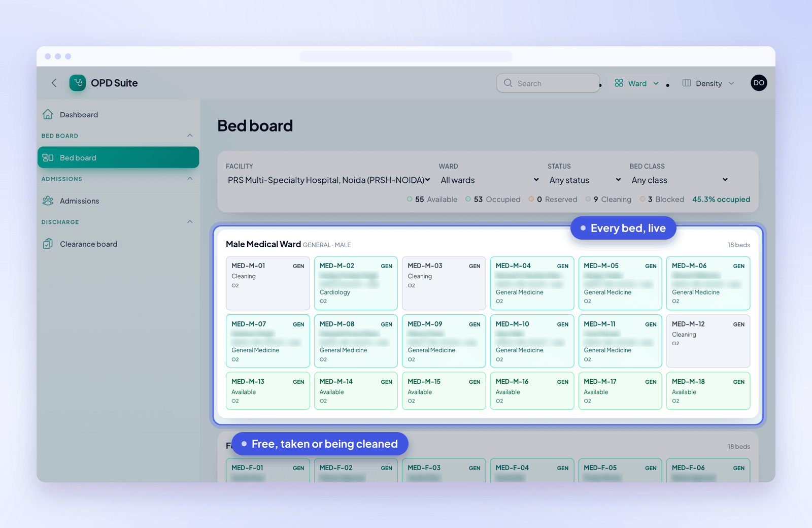Click the Male Medical Ward heading
This screenshot has height=528, width=812.
pyautogui.click(x=263, y=244)
